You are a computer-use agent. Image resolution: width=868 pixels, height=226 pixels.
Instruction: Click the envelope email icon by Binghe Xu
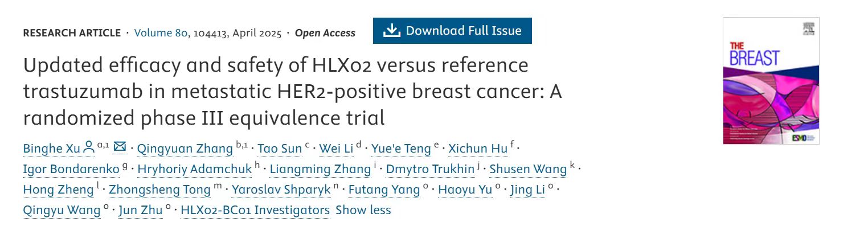(x=120, y=147)
